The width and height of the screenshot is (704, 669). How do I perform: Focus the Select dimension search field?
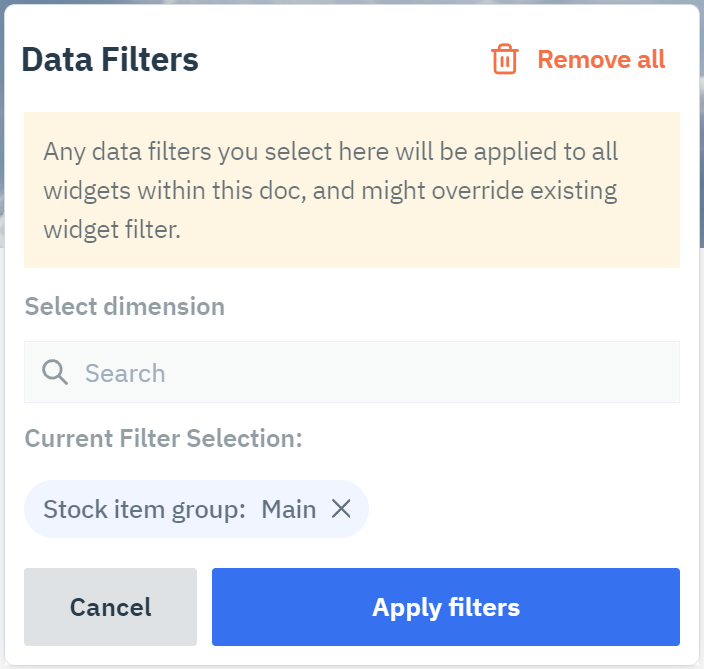click(352, 372)
